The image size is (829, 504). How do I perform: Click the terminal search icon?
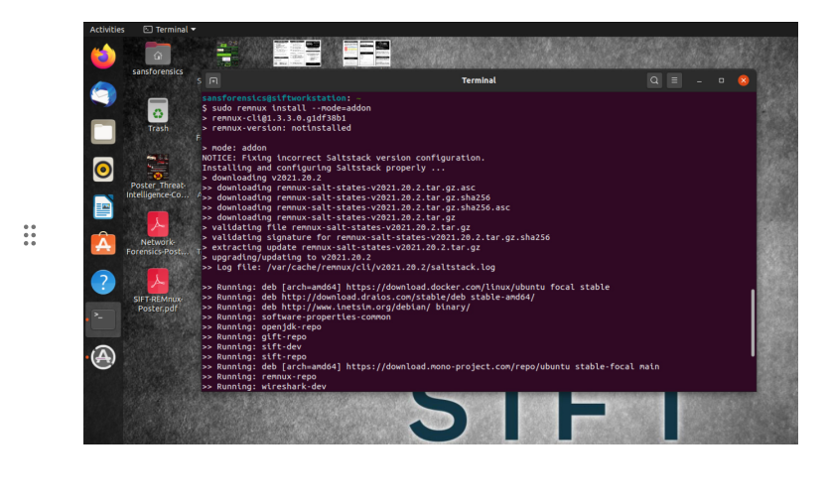(654, 80)
